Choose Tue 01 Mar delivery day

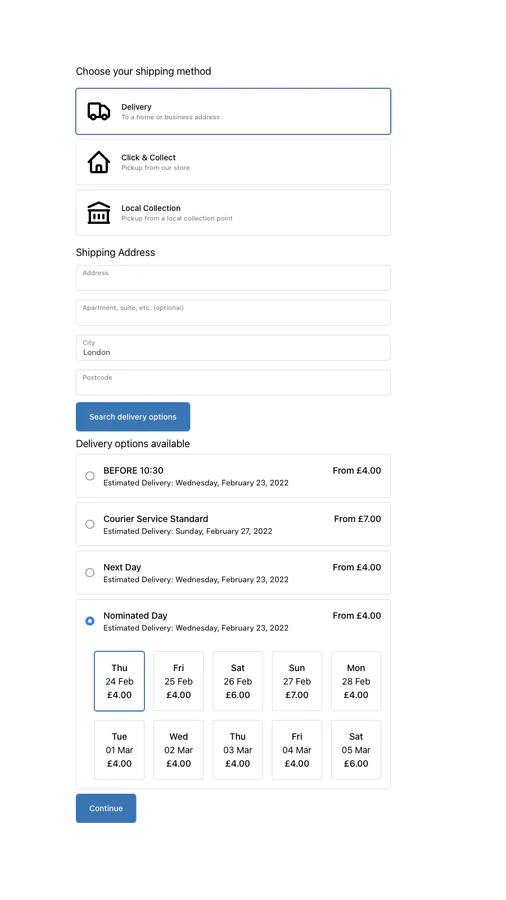point(119,750)
